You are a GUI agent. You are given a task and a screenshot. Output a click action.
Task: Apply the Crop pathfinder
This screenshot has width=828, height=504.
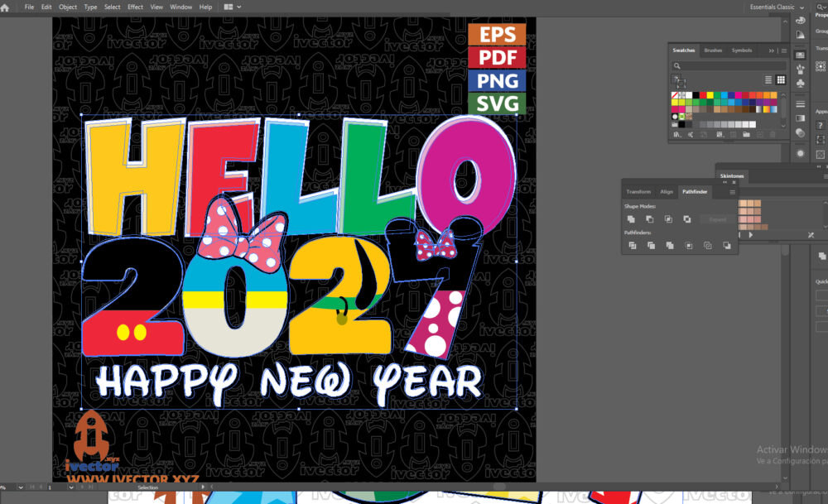(689, 246)
